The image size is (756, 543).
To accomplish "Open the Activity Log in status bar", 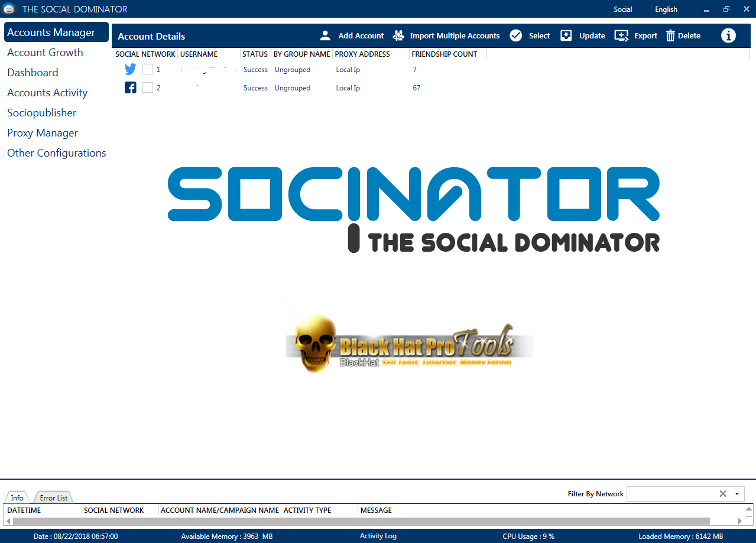I will click(x=378, y=536).
